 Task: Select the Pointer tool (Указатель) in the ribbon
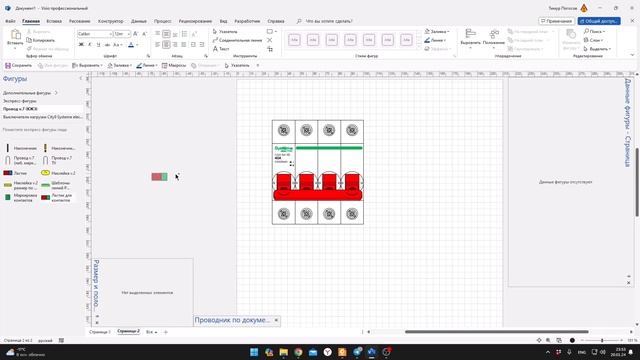[x=225, y=31]
